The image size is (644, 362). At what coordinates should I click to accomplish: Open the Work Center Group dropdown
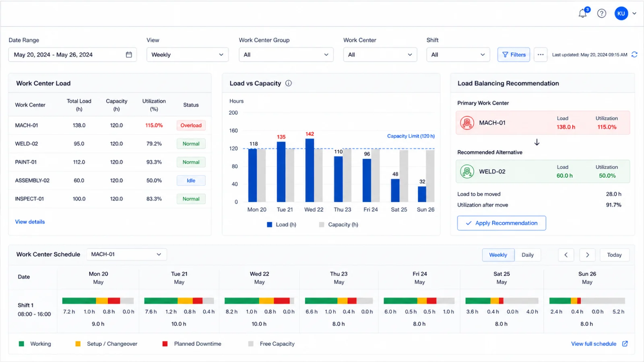click(x=286, y=55)
